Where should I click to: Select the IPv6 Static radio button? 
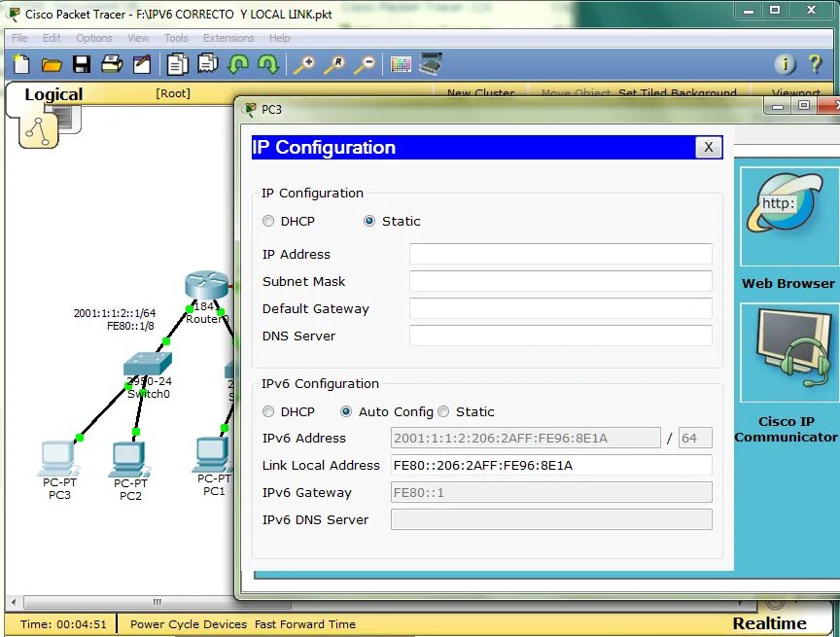coord(443,411)
